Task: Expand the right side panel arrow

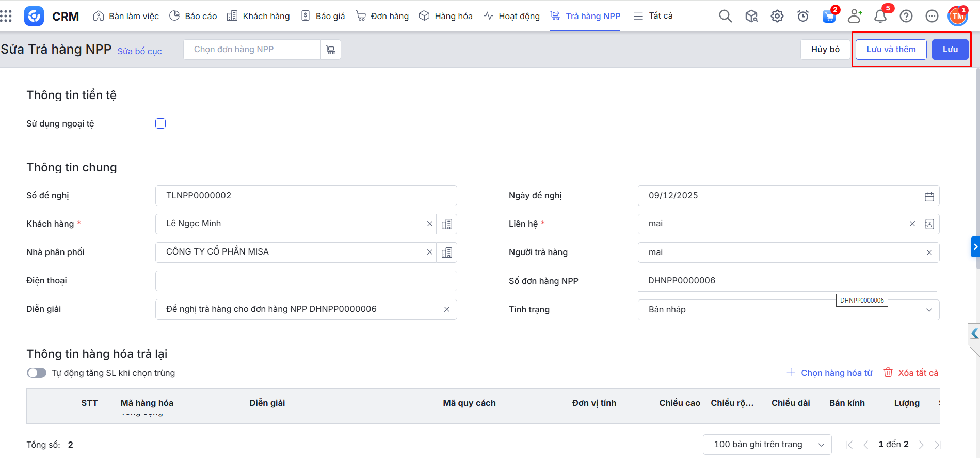Action: [x=975, y=247]
